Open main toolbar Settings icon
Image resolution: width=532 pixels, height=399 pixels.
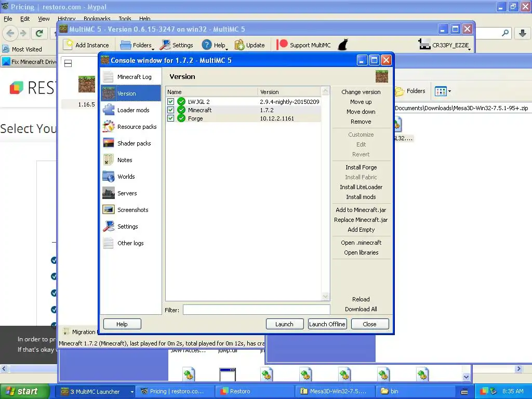[165, 45]
